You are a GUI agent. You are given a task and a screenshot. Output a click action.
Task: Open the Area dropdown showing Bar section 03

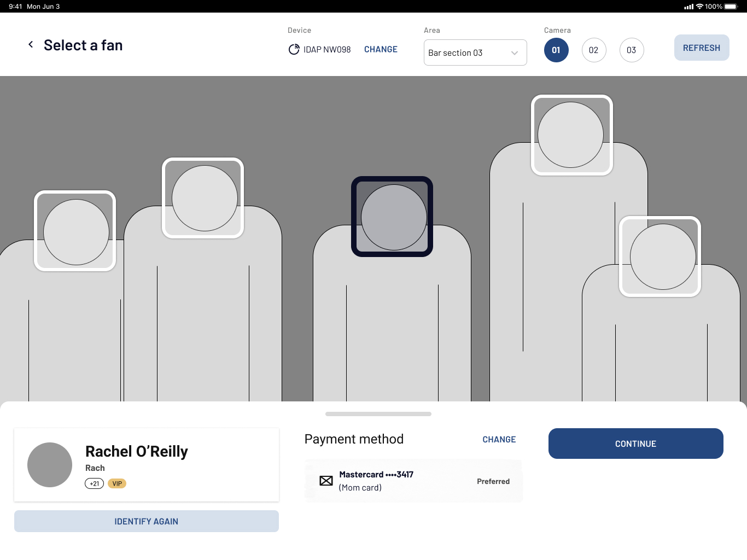475,52
